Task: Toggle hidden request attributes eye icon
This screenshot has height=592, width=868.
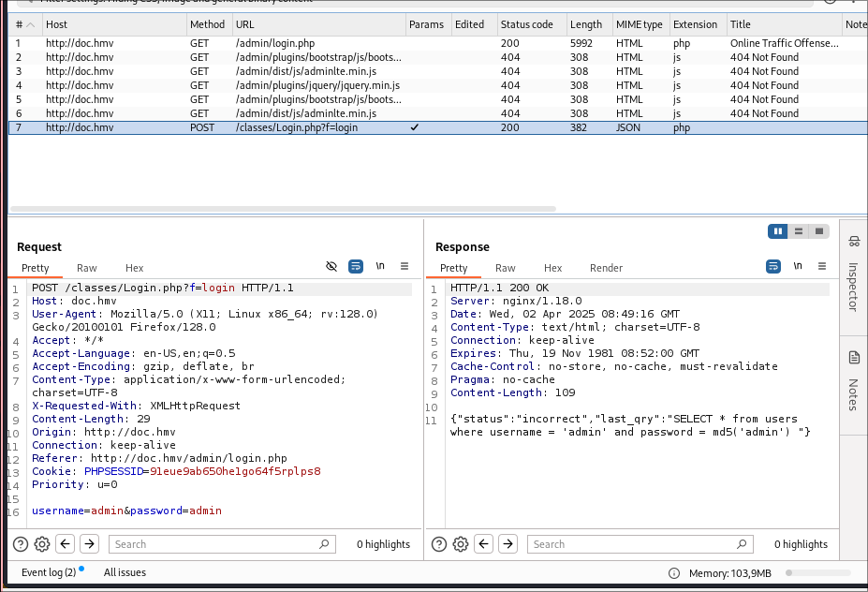Action: pyautogui.click(x=331, y=266)
